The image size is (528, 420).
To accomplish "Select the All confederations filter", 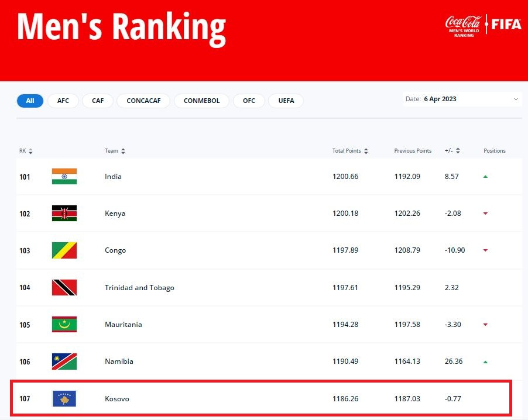I will 30,101.
